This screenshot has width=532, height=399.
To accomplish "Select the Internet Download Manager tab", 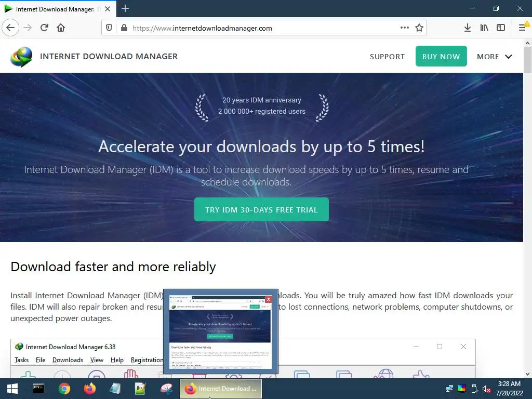I will [58, 9].
